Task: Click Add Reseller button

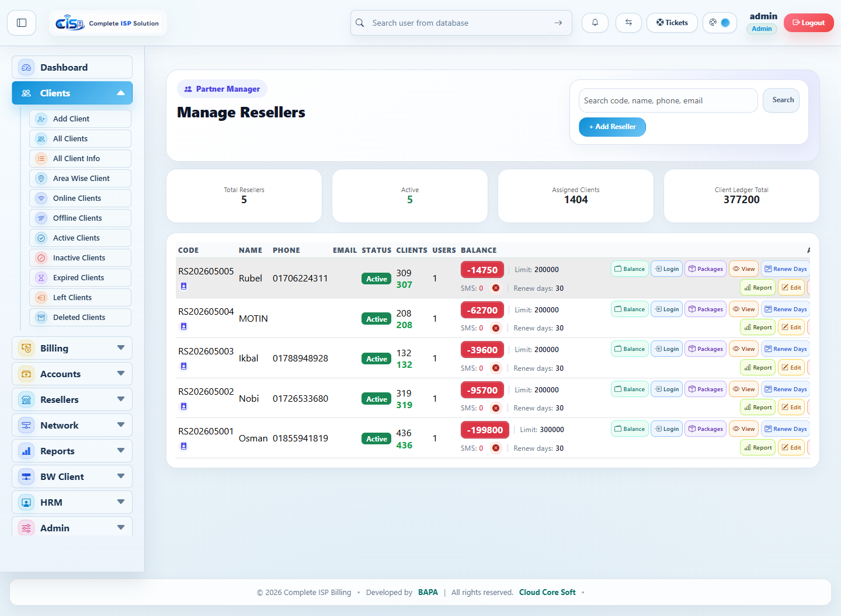Action: coord(612,127)
